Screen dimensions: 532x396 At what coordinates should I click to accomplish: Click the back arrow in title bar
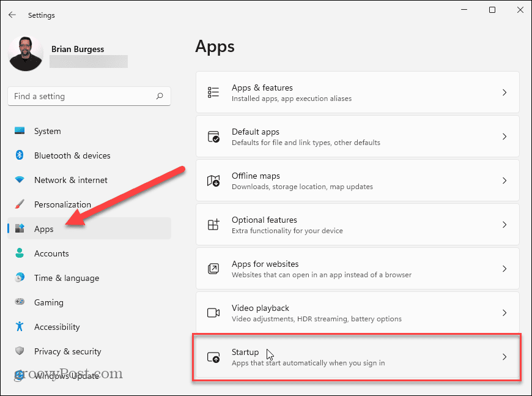click(x=12, y=15)
